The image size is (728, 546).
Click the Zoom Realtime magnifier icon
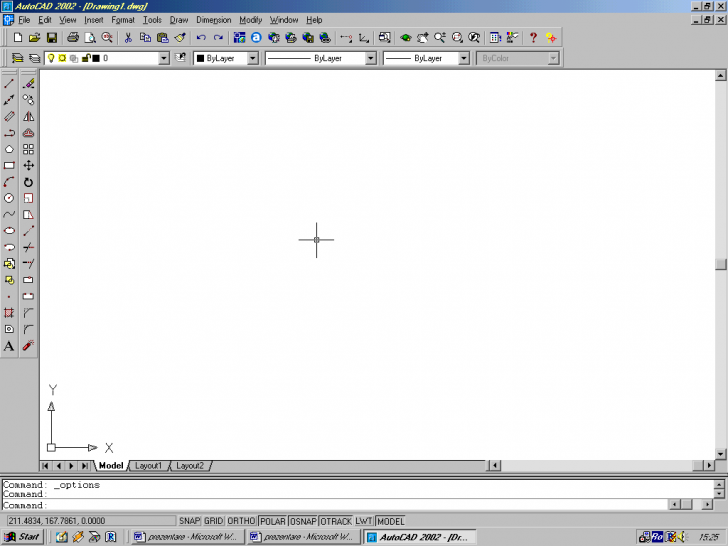pyautogui.click(x=440, y=38)
